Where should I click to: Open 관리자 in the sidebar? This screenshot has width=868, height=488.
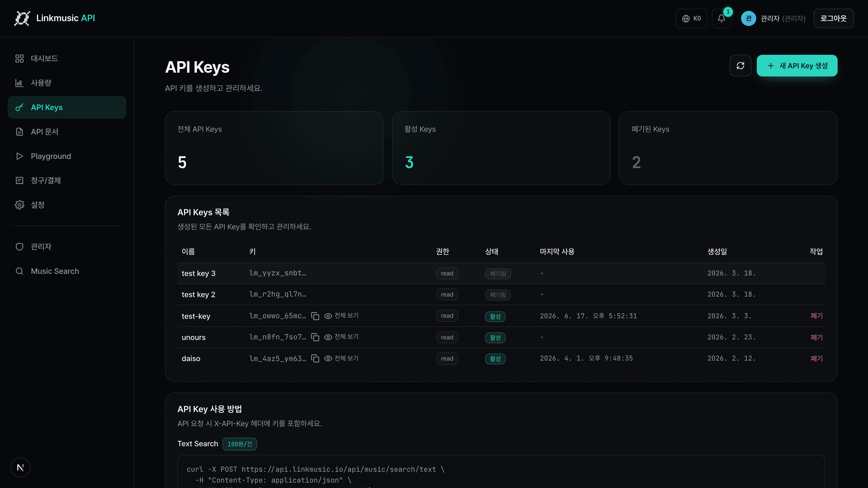click(x=67, y=246)
